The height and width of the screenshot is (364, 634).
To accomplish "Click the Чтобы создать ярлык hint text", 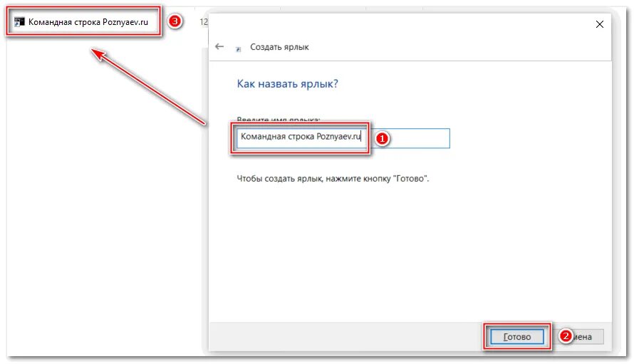I will pyautogui.click(x=333, y=178).
